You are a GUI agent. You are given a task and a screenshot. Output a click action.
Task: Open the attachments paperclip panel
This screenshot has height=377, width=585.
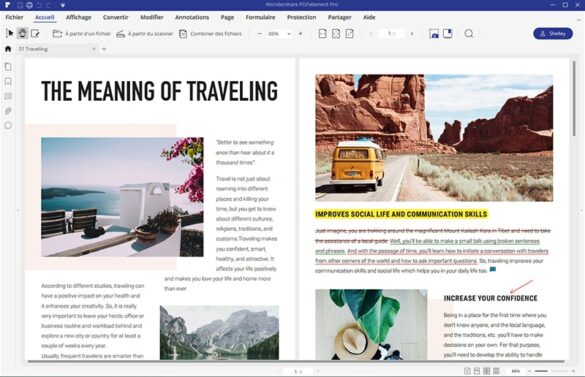click(x=8, y=111)
